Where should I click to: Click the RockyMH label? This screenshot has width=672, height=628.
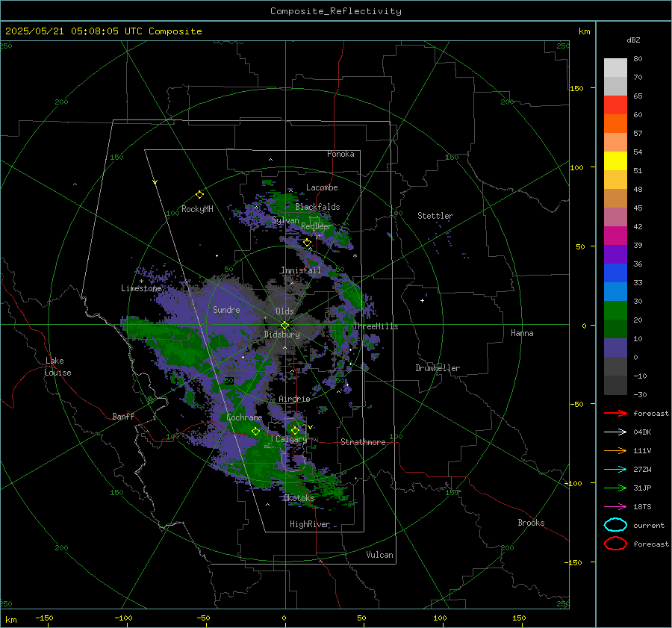(197, 209)
